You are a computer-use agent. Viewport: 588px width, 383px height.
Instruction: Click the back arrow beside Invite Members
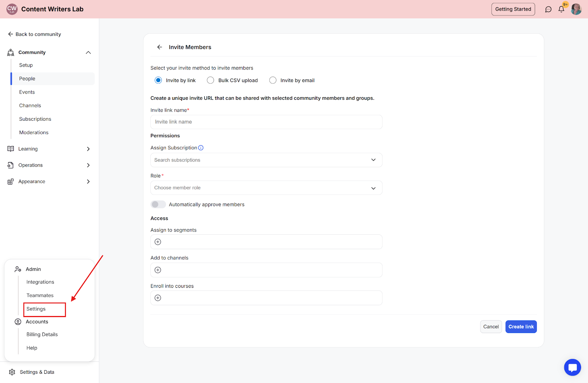pos(159,47)
